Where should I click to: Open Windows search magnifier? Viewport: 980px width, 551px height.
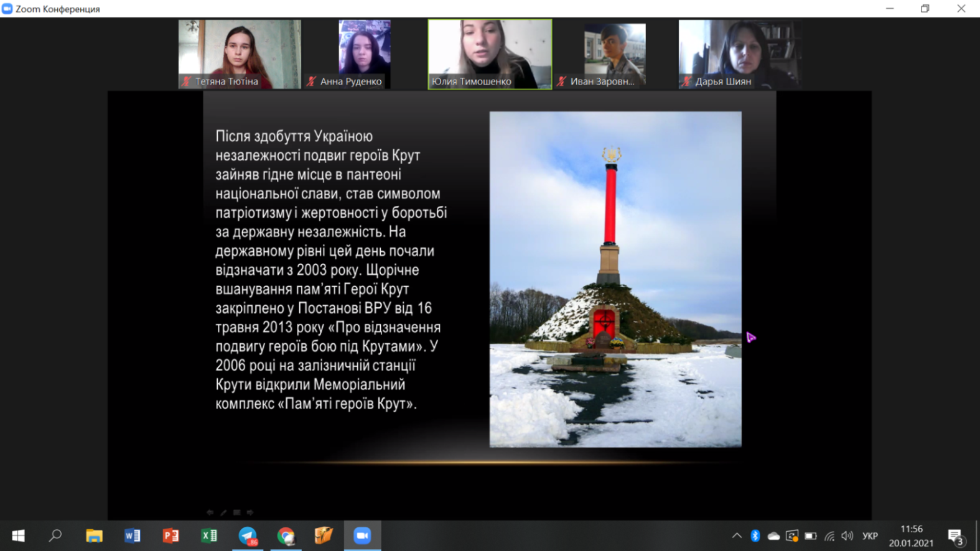pyautogui.click(x=55, y=535)
